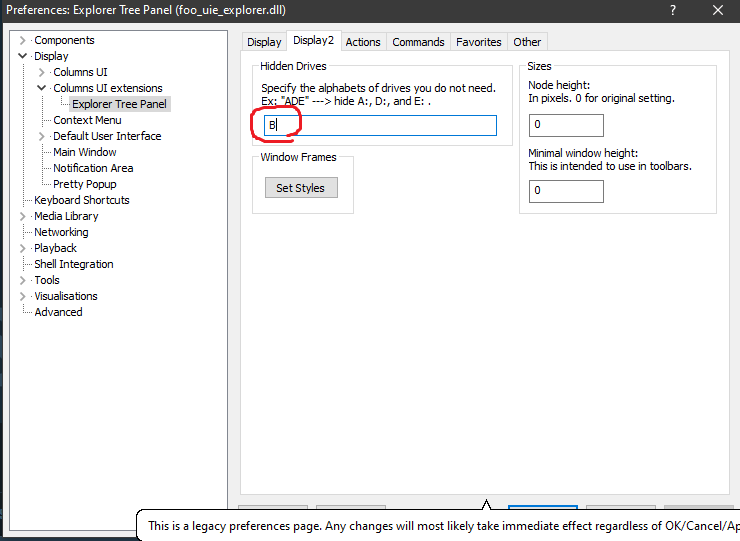Collapse the Display tree node

coord(22,56)
